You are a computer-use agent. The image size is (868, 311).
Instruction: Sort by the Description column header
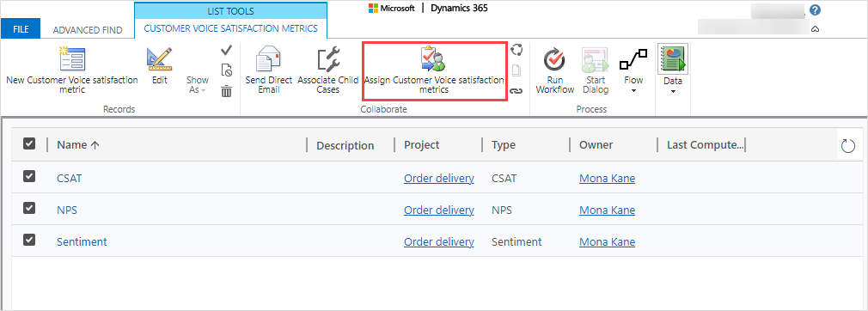coord(345,145)
